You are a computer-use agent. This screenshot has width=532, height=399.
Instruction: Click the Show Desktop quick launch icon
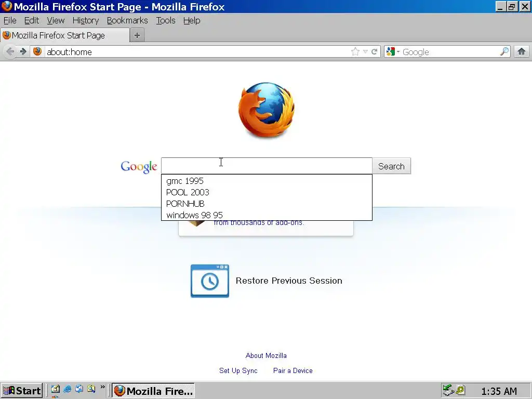click(56, 389)
